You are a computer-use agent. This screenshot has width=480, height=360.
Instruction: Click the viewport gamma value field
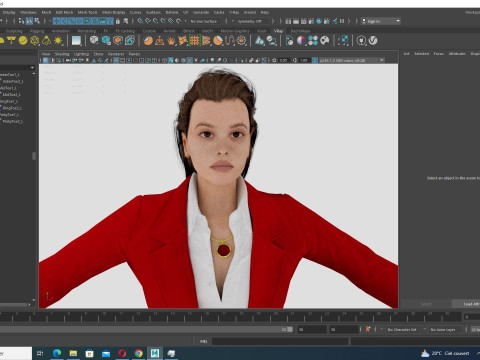[303, 60]
